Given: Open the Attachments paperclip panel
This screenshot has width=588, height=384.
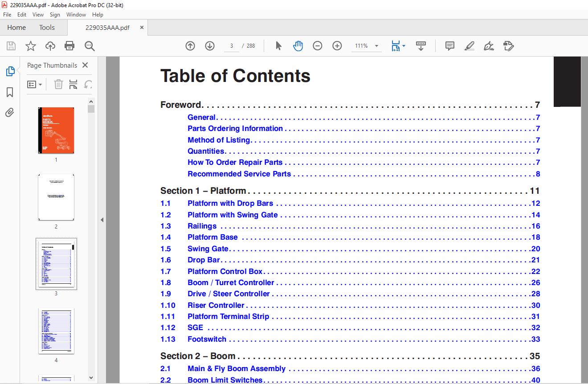Looking at the screenshot, I should 10,112.
